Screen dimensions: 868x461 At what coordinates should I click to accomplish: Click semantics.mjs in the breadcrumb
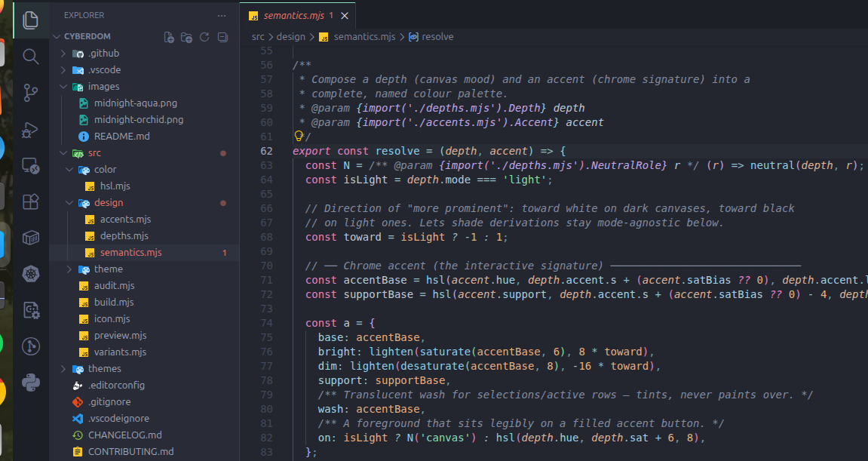pos(364,36)
